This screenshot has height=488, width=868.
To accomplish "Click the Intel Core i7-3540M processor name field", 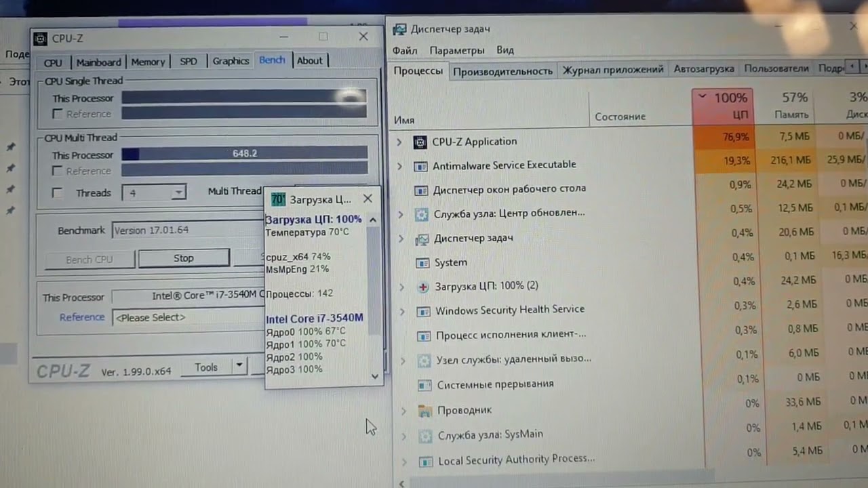I will point(188,297).
